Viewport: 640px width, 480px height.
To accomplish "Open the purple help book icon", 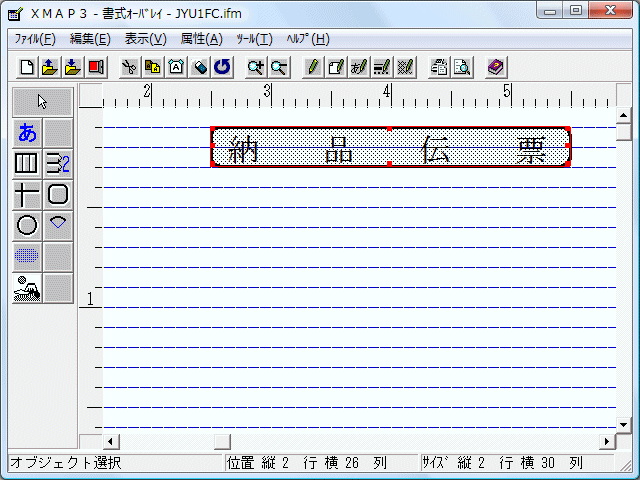I will point(496,67).
